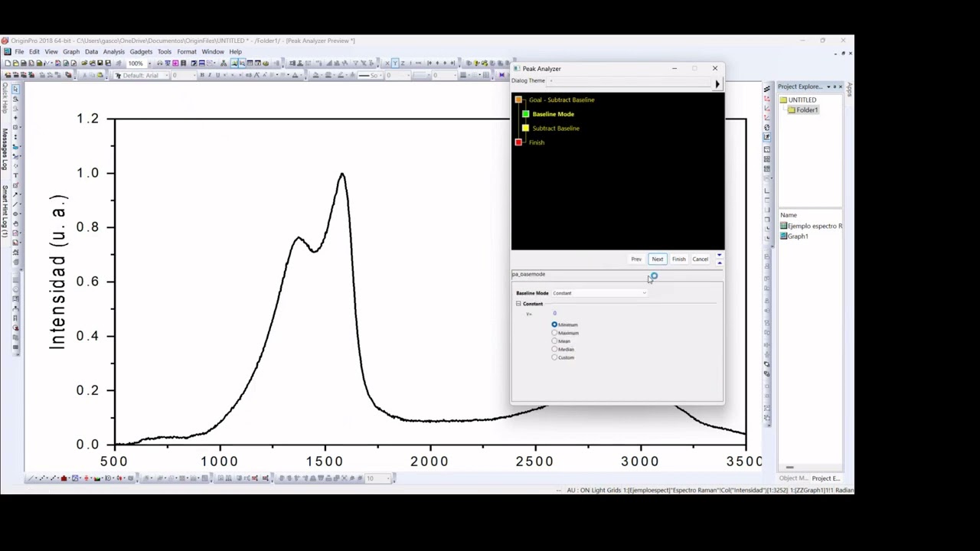The width and height of the screenshot is (980, 551).
Task: Open the Graph menu
Action: pyautogui.click(x=71, y=52)
